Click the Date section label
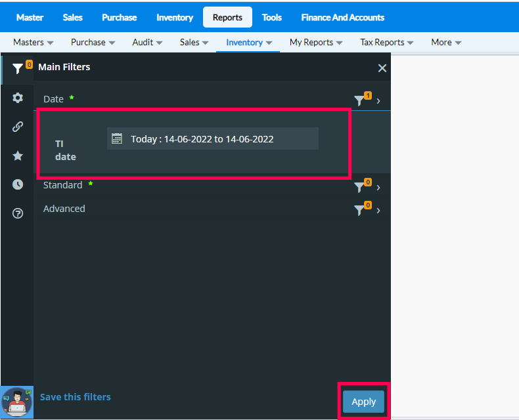This screenshot has height=420, width=519. click(53, 99)
